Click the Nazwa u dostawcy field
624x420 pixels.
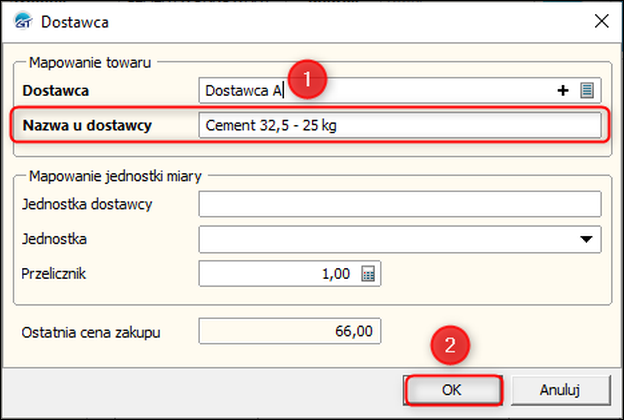click(x=400, y=125)
